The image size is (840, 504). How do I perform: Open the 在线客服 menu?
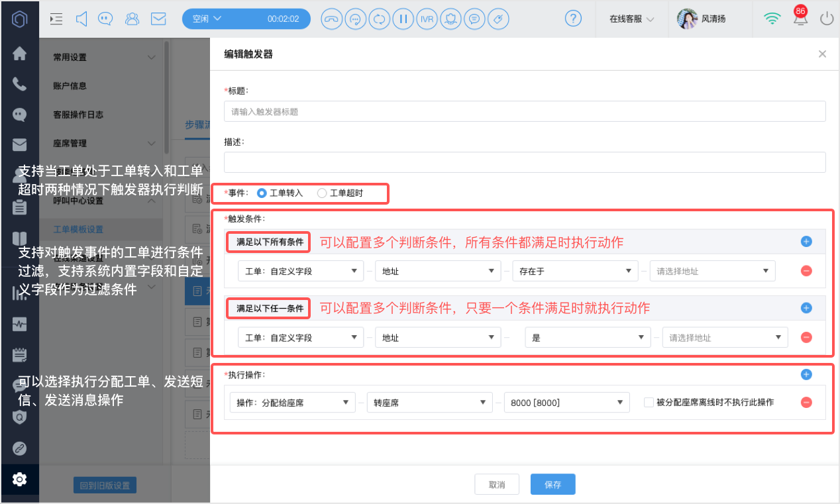(x=631, y=19)
